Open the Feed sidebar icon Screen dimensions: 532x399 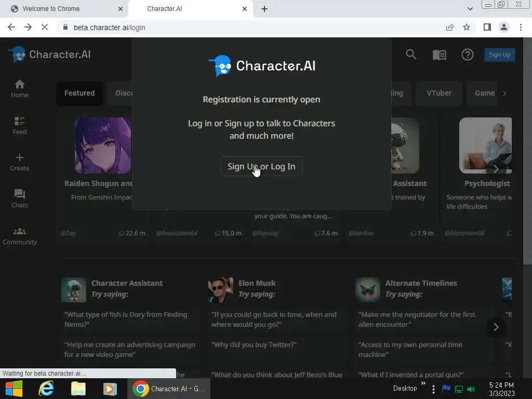[20, 126]
